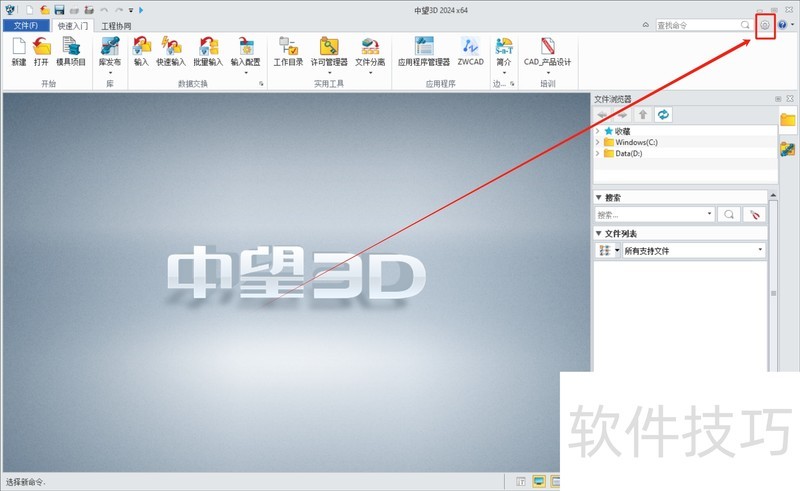Screen dimensions: 800x491
Task: Open the 应用程序管理器 application manager
Action: tap(424, 51)
